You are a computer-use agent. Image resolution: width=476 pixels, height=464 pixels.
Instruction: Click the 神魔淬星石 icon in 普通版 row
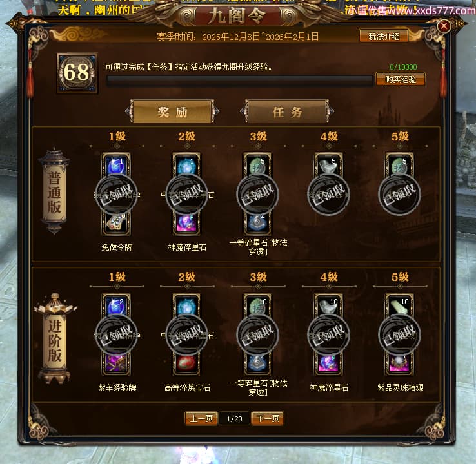[x=186, y=224]
